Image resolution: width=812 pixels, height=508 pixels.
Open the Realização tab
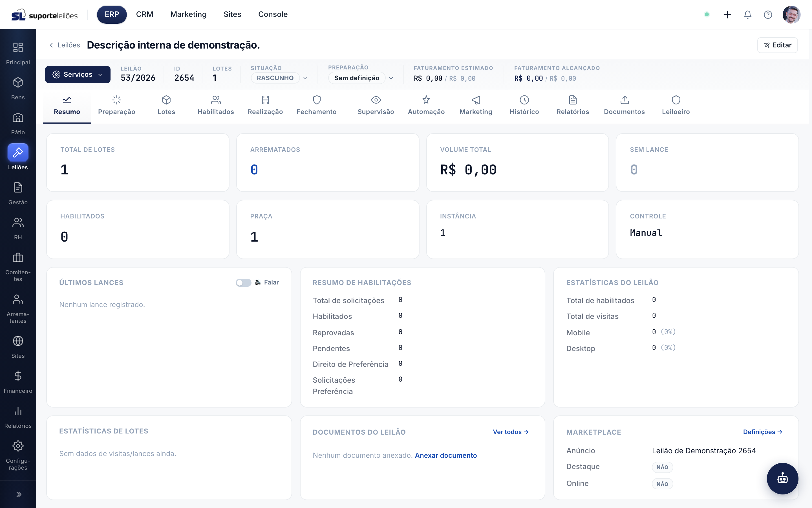tap(265, 106)
